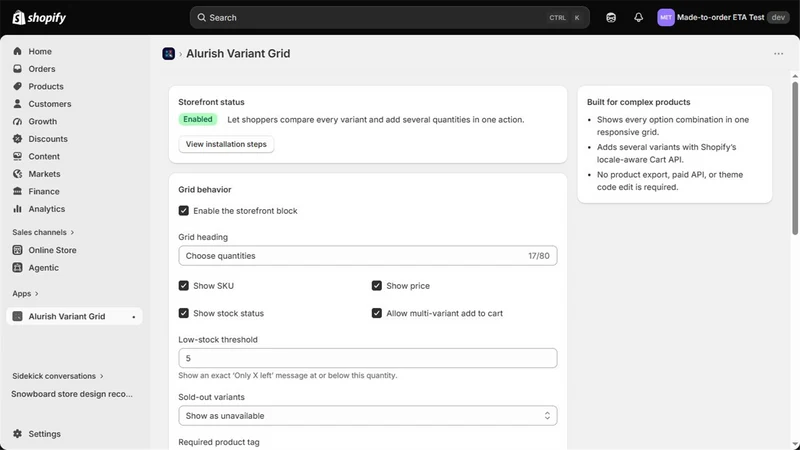Viewport: 800px width, 450px height.
Task: Click the Enabled status badge
Action: click(198, 119)
